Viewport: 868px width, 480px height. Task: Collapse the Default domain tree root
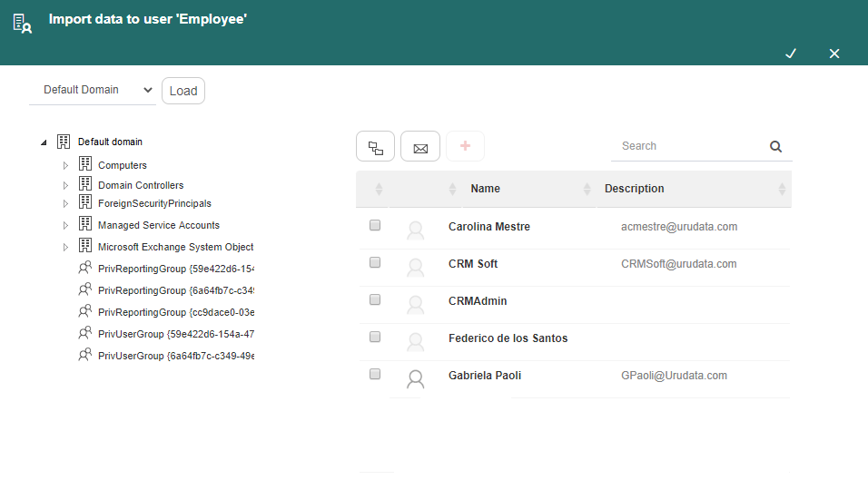click(44, 142)
